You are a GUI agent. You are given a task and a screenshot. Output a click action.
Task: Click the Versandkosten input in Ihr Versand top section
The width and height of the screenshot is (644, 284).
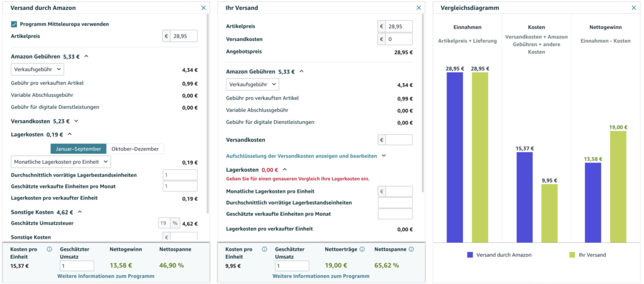[399, 39]
